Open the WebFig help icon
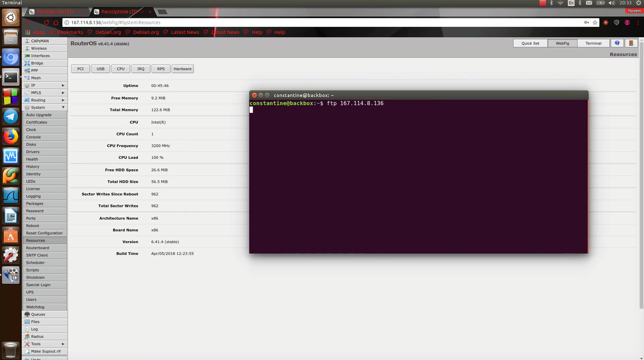The image size is (644, 360). 617,43
